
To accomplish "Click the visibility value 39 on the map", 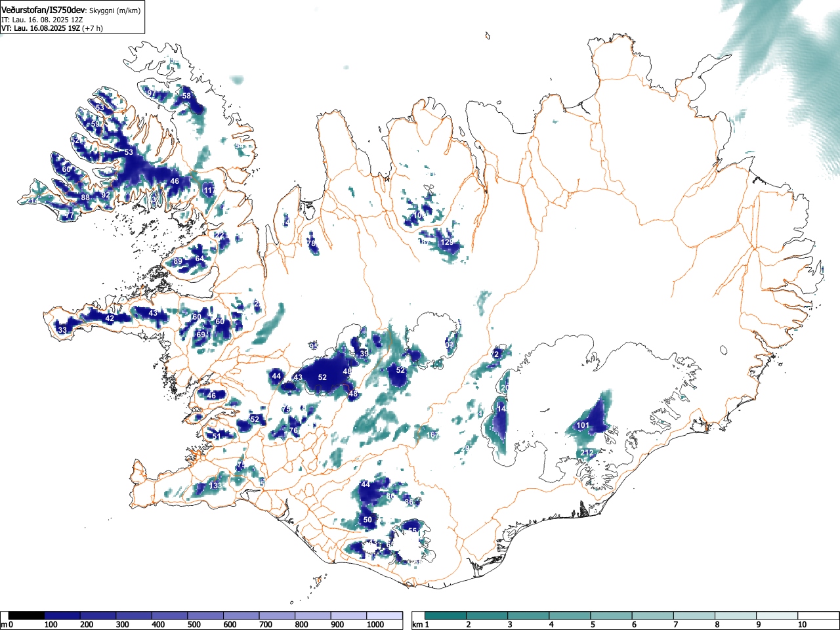I will 364,354.
